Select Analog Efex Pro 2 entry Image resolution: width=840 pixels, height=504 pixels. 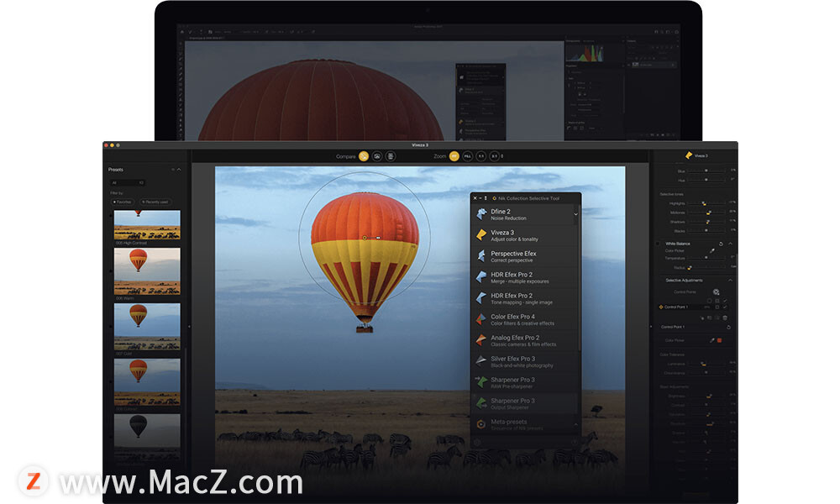pyautogui.click(x=525, y=340)
